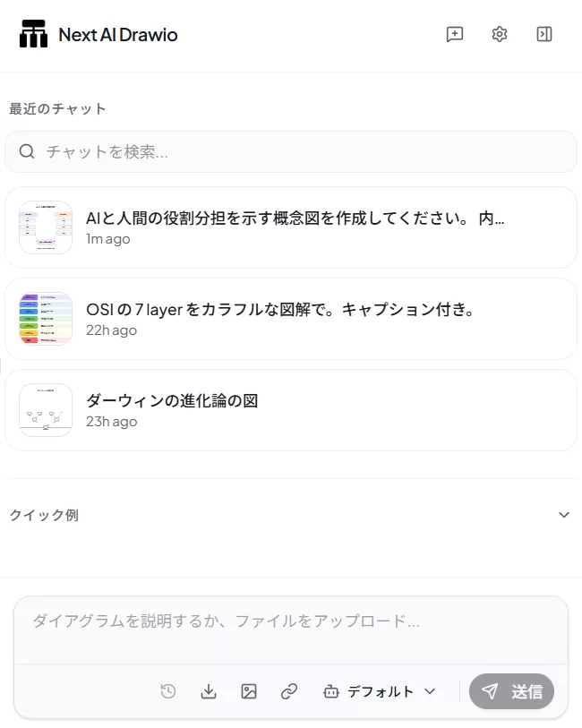Click the Darwin evolution diagram thumbnail

click(x=46, y=410)
